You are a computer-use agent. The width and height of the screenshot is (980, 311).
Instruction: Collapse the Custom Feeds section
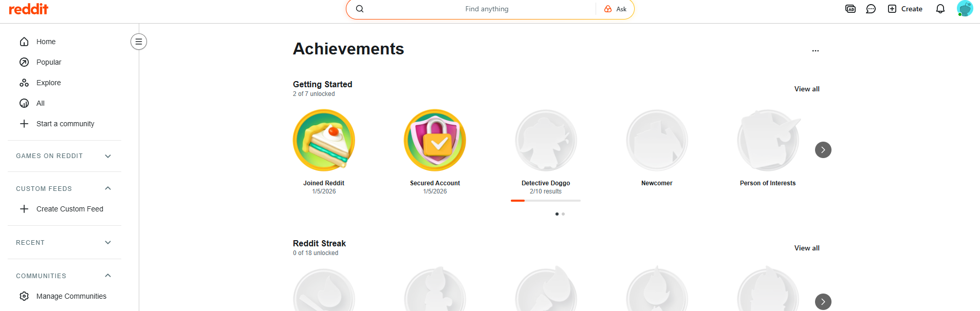(108, 188)
